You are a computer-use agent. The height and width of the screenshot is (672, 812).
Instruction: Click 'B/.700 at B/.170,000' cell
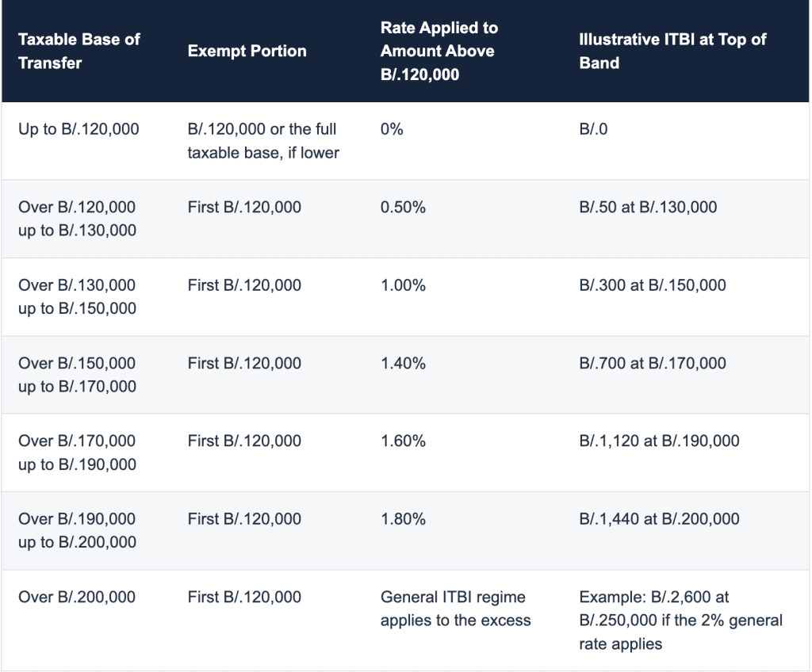click(x=653, y=364)
